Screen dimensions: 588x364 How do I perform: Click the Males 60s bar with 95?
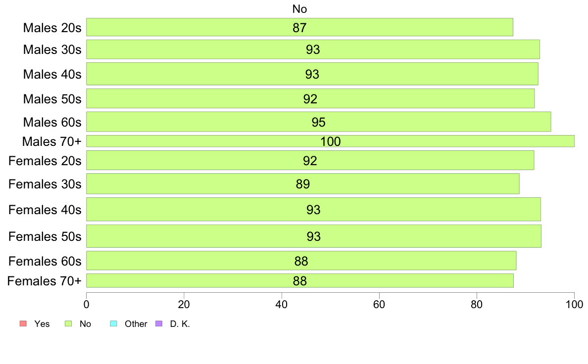(318, 122)
